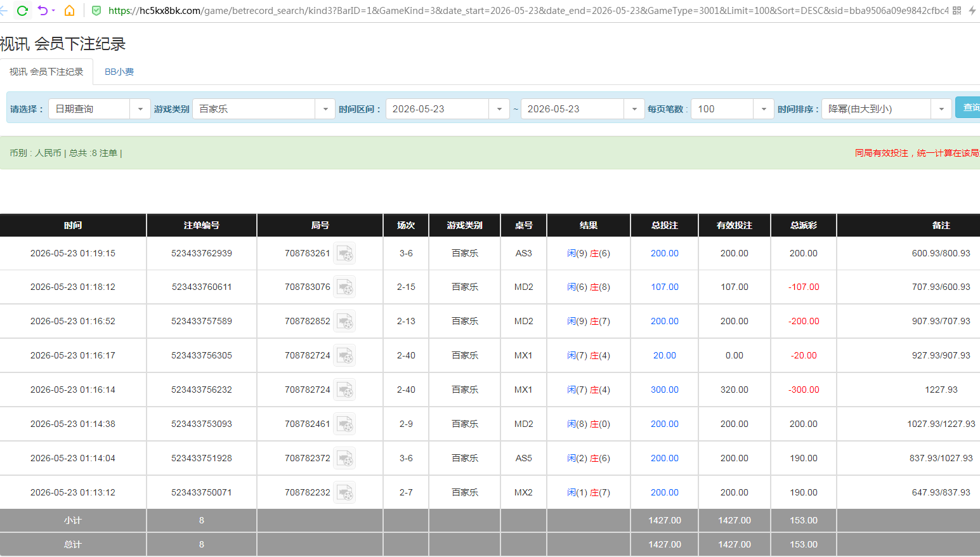
Task: Open video replay icon for round 708783076
Action: 345,287
